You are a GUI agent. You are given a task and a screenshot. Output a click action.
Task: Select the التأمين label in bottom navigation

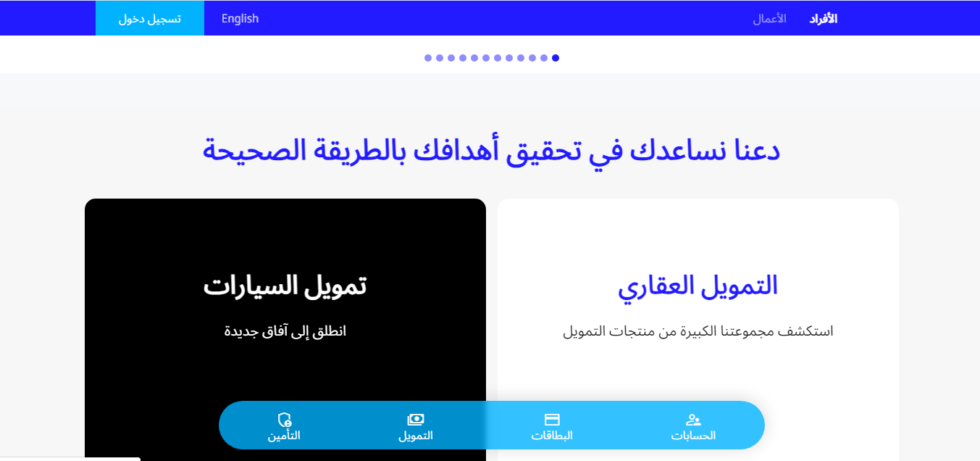284,436
